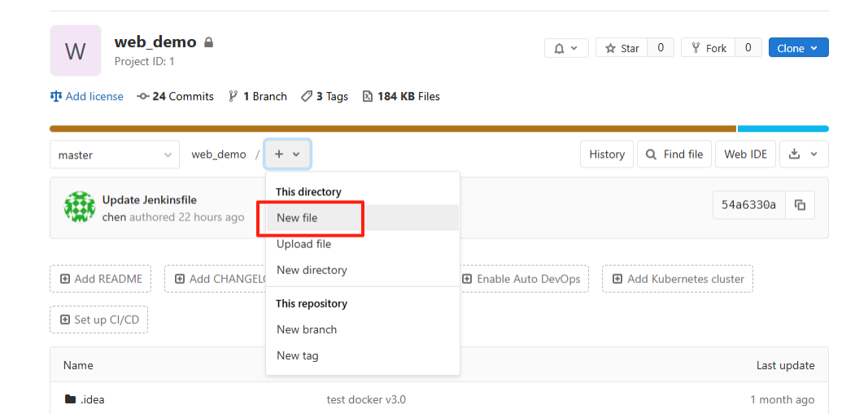Open the History button

[x=607, y=155]
